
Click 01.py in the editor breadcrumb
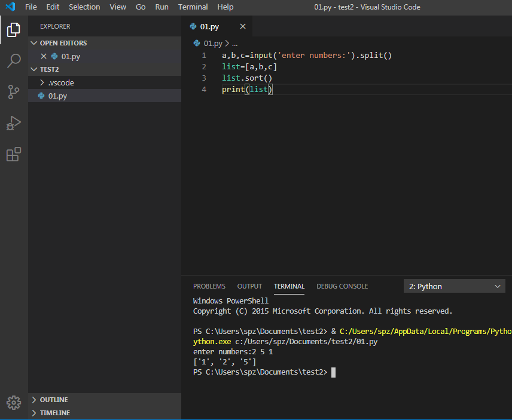(212, 44)
